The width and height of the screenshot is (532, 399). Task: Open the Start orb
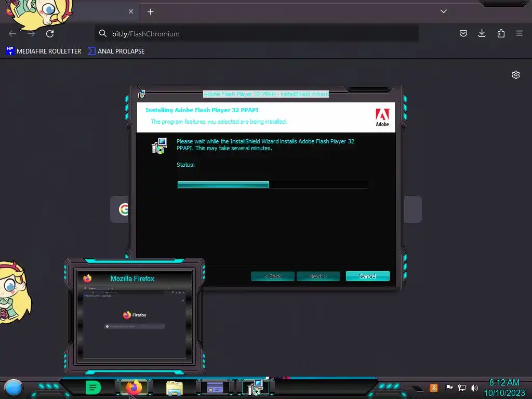tap(13, 388)
